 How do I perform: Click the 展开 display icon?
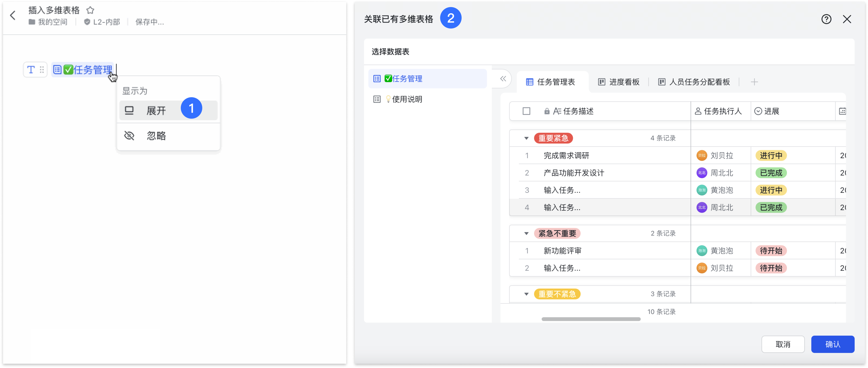(x=129, y=110)
